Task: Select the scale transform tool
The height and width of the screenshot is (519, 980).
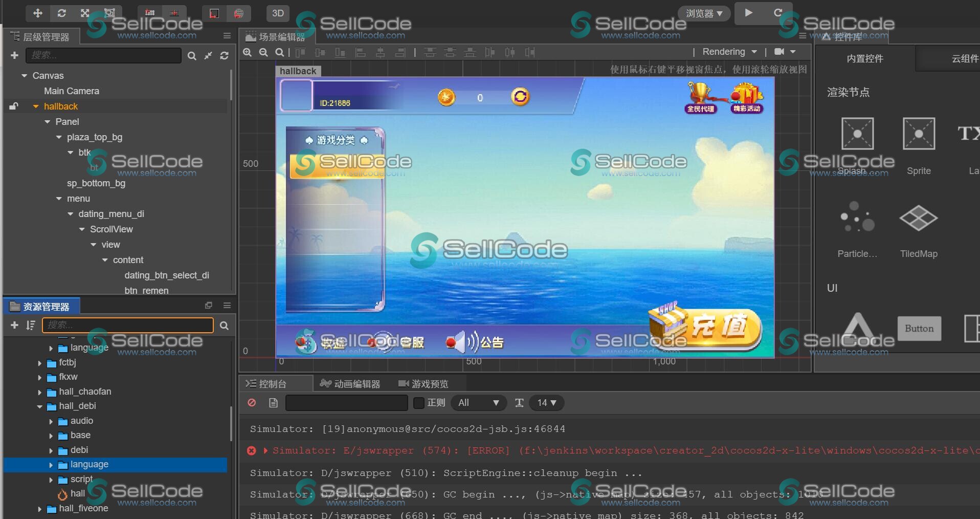Action: (85, 13)
